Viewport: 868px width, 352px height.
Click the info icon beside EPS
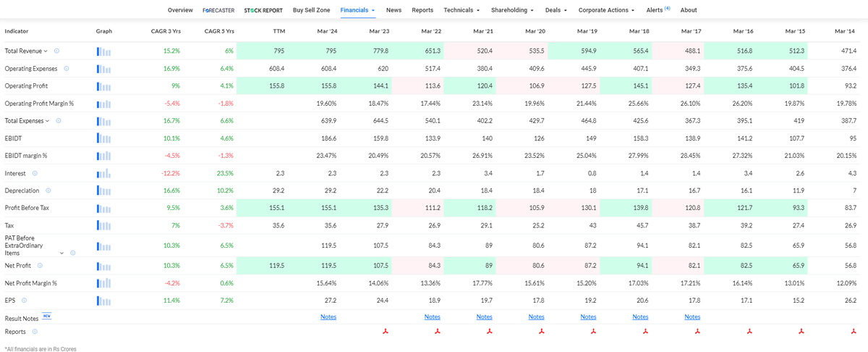coord(25,300)
